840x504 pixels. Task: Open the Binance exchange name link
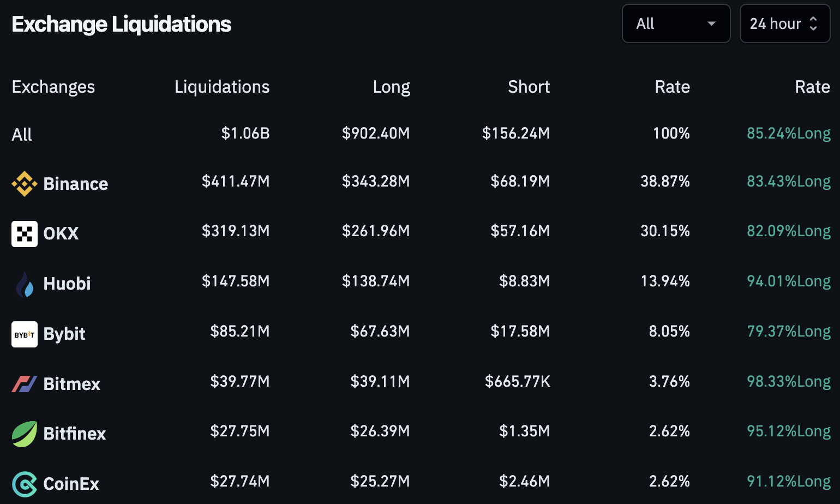click(x=76, y=184)
